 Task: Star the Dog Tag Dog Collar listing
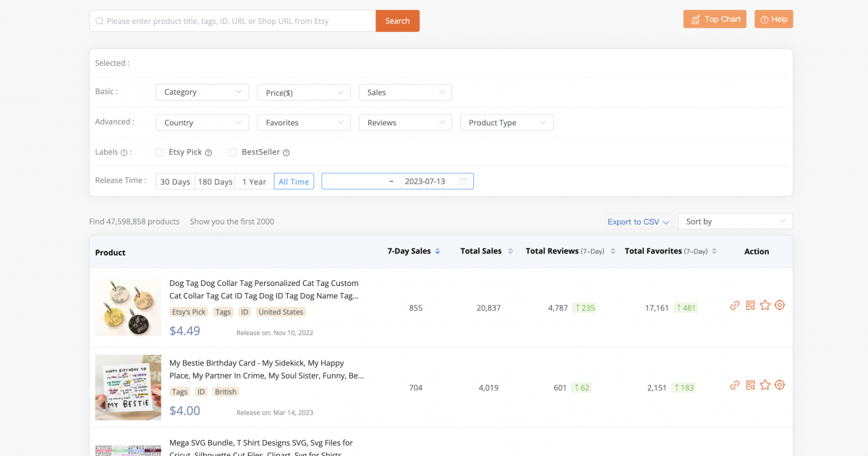[765, 306]
